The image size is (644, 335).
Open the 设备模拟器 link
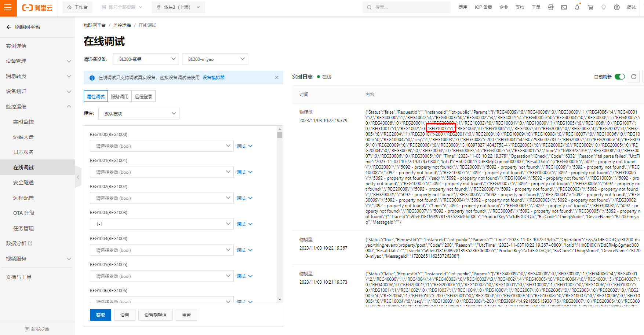214,77
